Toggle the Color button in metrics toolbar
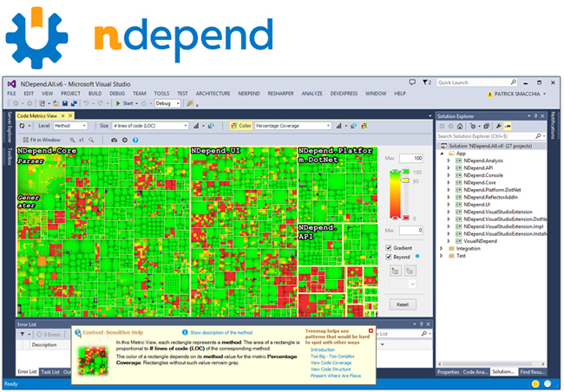The image size is (564, 392). click(x=240, y=126)
